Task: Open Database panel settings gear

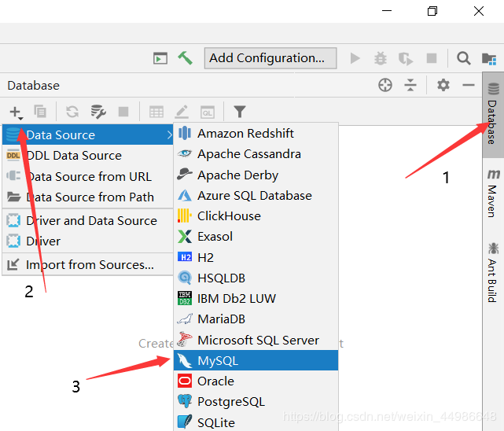Action: point(443,85)
